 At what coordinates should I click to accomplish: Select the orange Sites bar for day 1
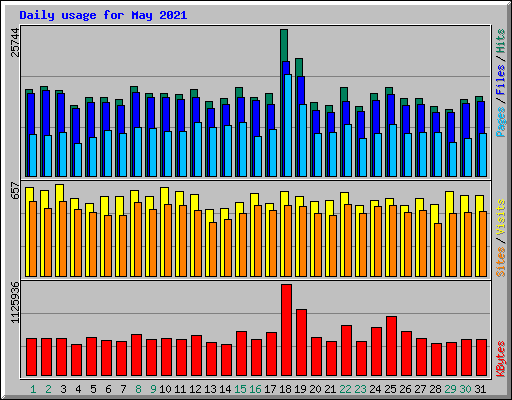tap(33, 239)
